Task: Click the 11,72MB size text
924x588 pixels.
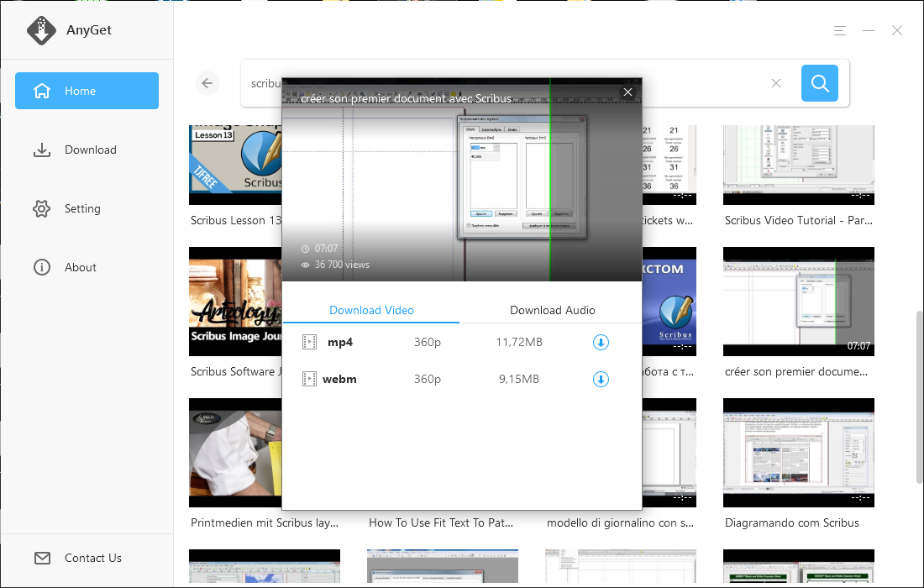Action: point(519,343)
